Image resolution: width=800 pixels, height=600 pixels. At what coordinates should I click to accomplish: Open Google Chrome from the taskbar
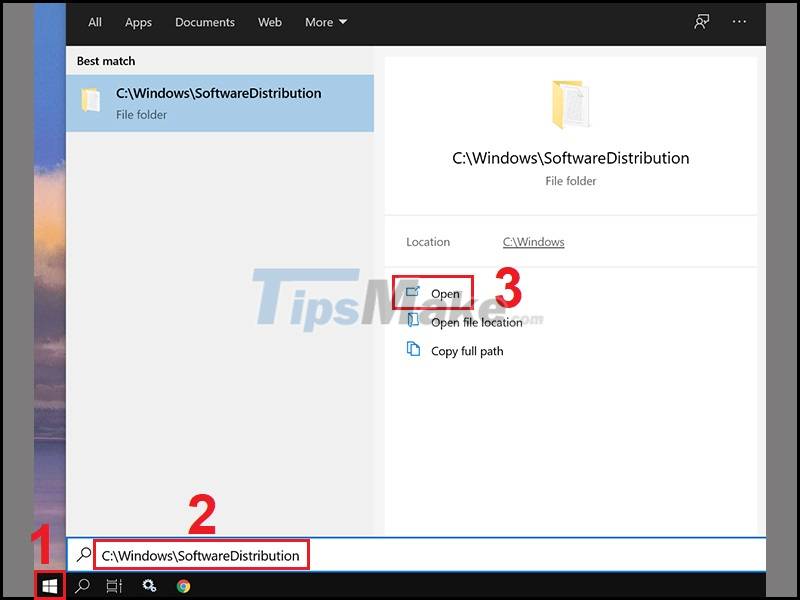tap(185, 585)
